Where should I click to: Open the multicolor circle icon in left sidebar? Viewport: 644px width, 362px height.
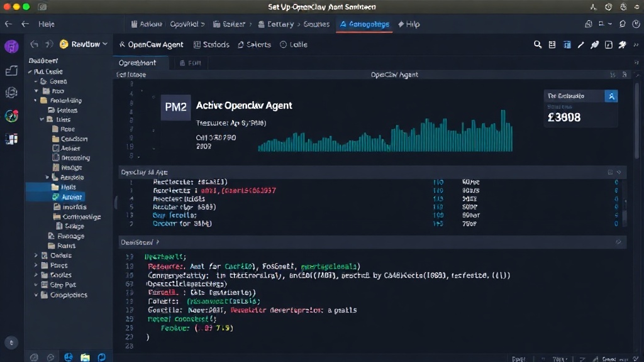pos(11,116)
